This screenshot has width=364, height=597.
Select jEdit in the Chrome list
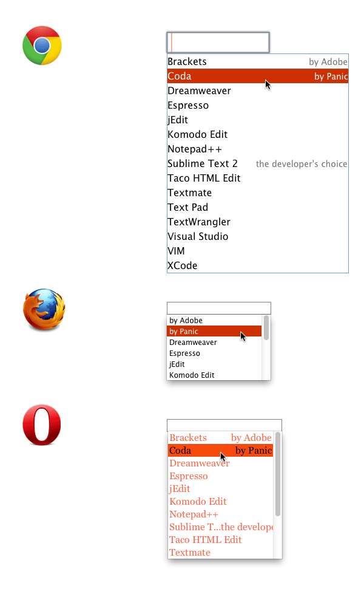point(257,120)
